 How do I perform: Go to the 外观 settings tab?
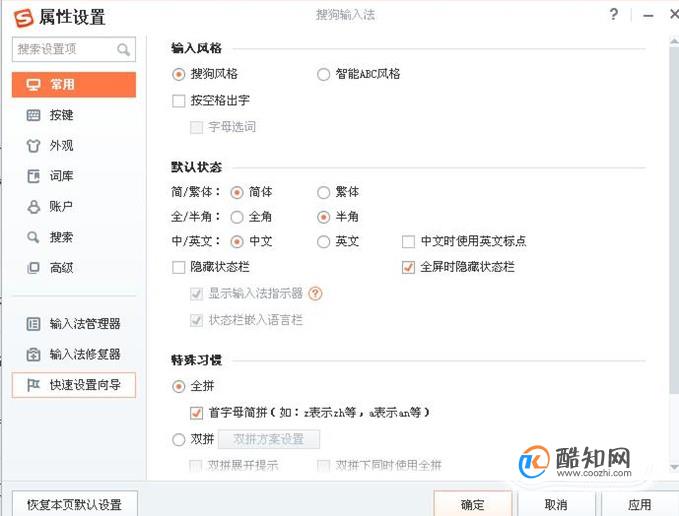pyautogui.click(x=74, y=146)
